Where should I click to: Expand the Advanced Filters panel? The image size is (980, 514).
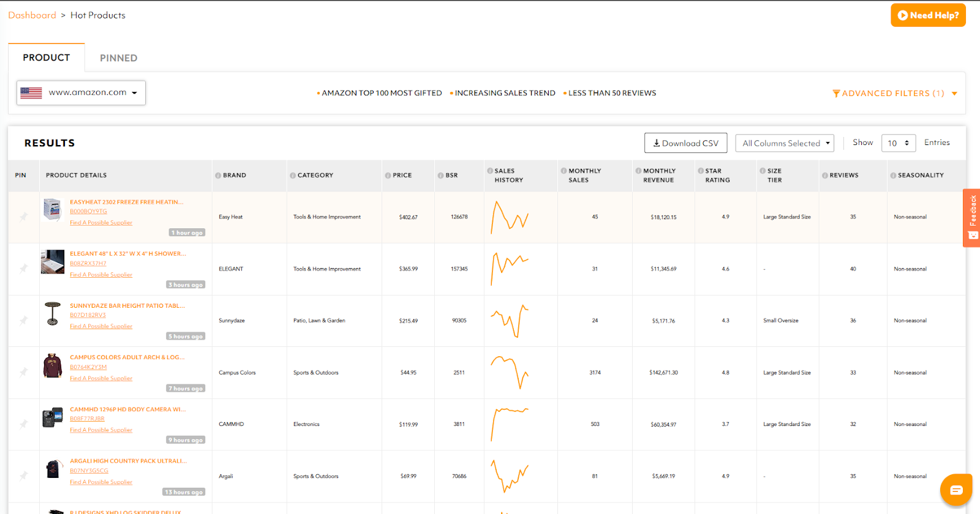click(894, 94)
